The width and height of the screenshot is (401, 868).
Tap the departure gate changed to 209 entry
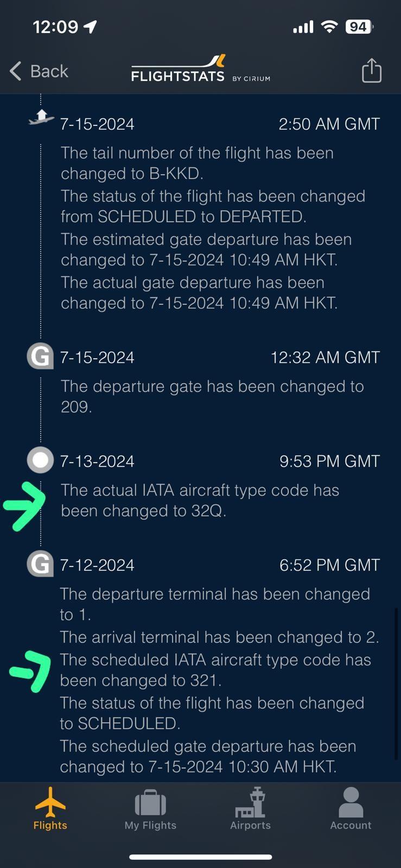(x=212, y=396)
